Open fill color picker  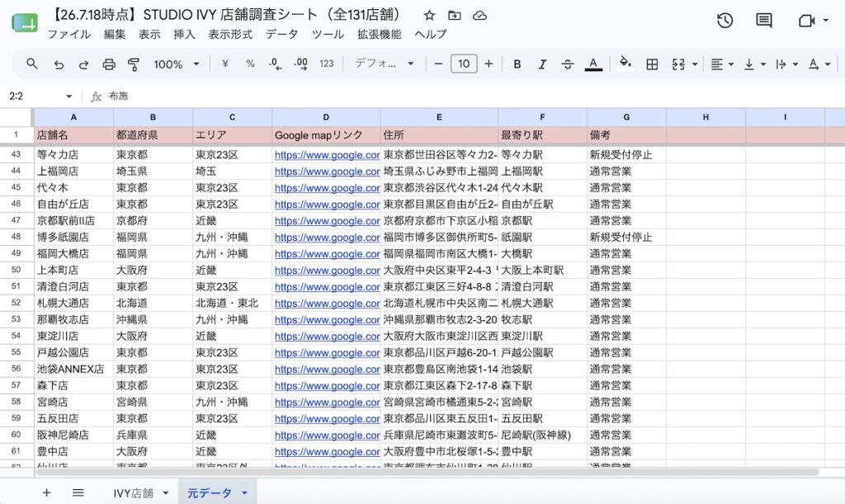click(x=625, y=64)
